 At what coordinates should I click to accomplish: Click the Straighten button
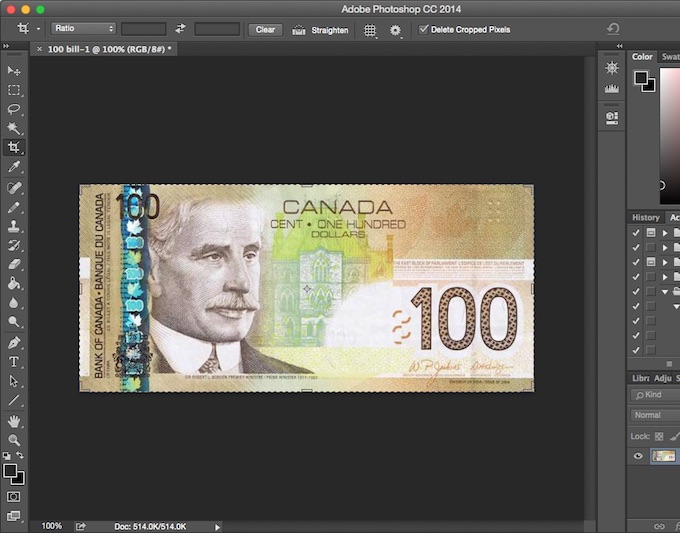pyautogui.click(x=320, y=30)
